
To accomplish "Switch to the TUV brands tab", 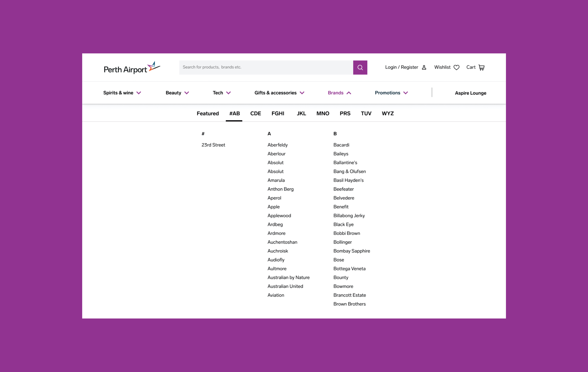I will tap(366, 113).
